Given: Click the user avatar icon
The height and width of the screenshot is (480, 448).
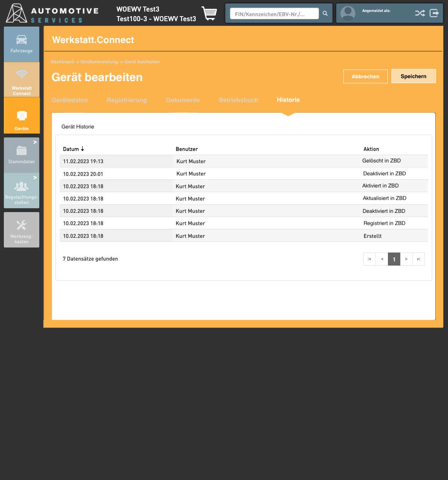Looking at the screenshot, I should [348, 13].
